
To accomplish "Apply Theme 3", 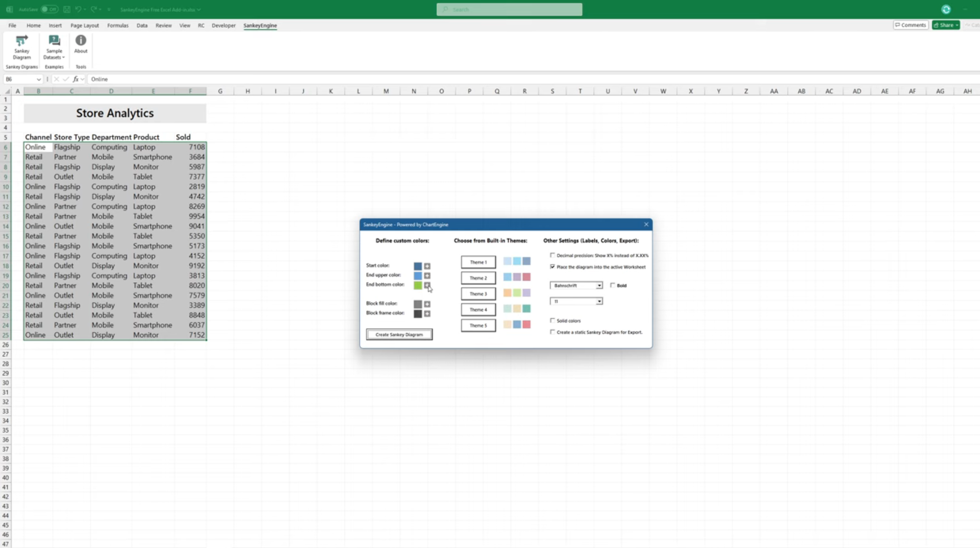I will 478,294.
